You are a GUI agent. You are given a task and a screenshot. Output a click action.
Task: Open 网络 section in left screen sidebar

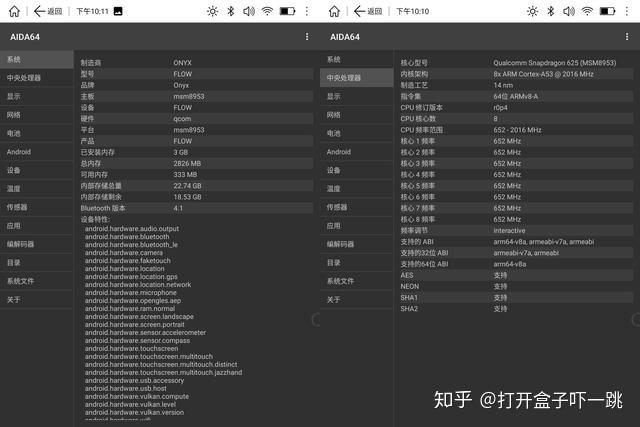(x=37, y=115)
